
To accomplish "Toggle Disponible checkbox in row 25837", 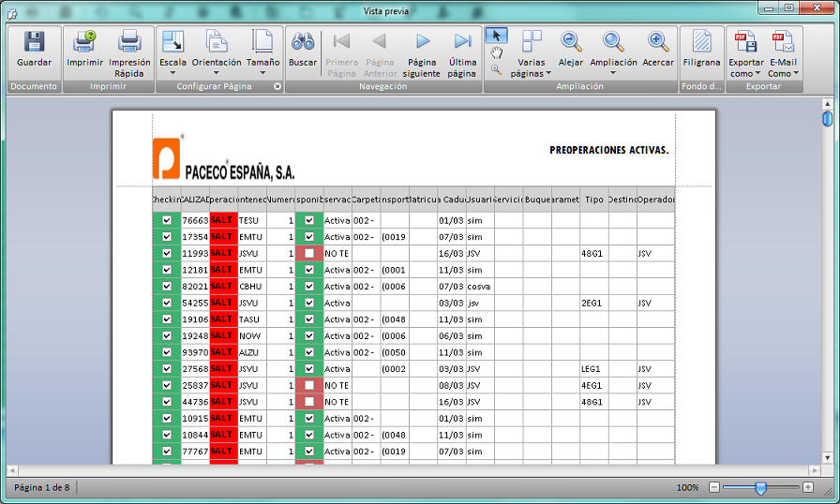I will click(309, 385).
